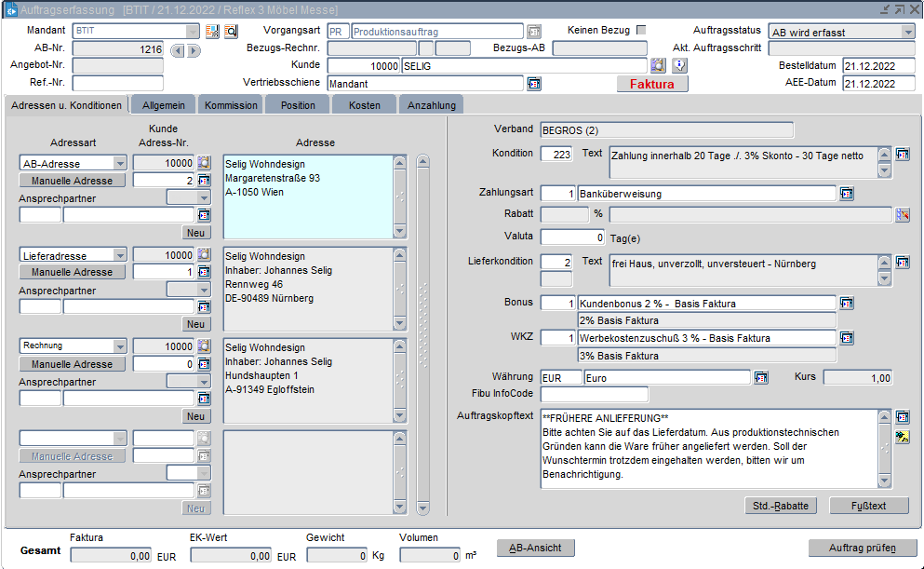Switch to the Position tab
This screenshot has height=569, width=924.
tap(298, 105)
